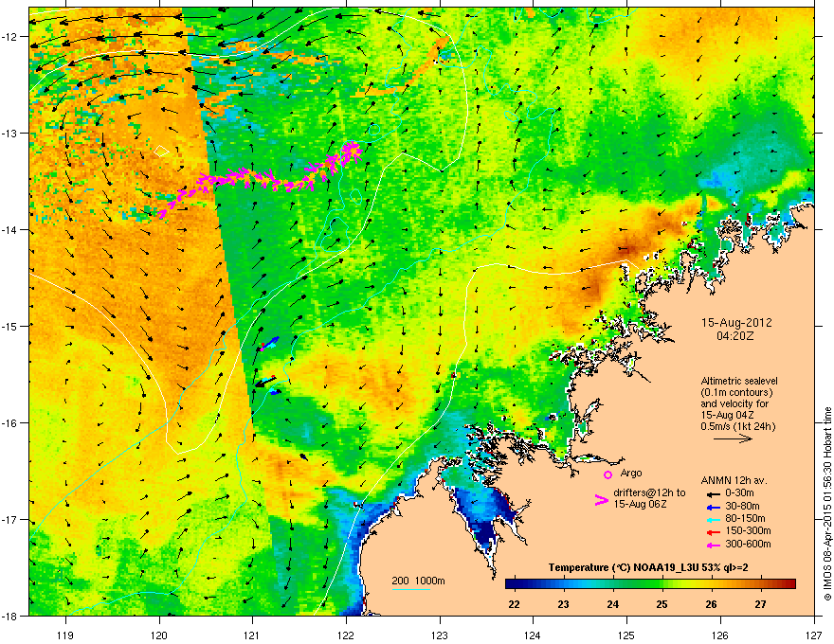Click the red 150-300m arrow legend symbol
The width and height of the screenshot is (834, 644).
tap(712, 532)
